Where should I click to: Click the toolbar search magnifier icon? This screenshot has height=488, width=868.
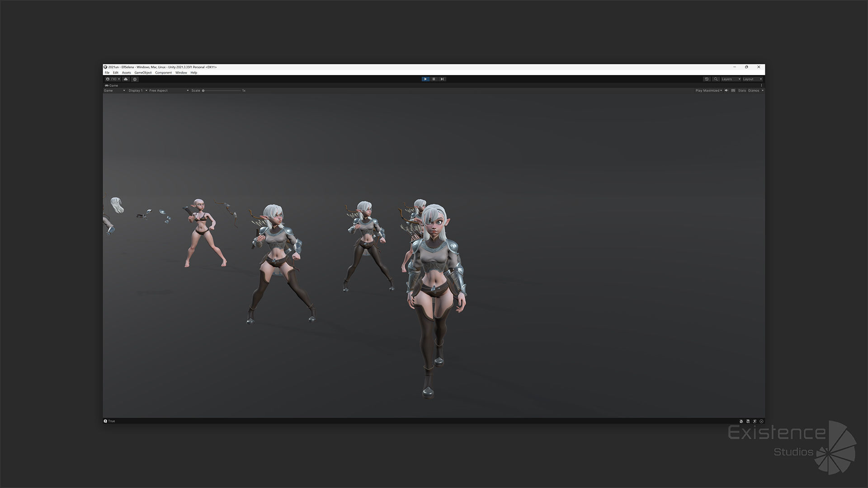716,79
